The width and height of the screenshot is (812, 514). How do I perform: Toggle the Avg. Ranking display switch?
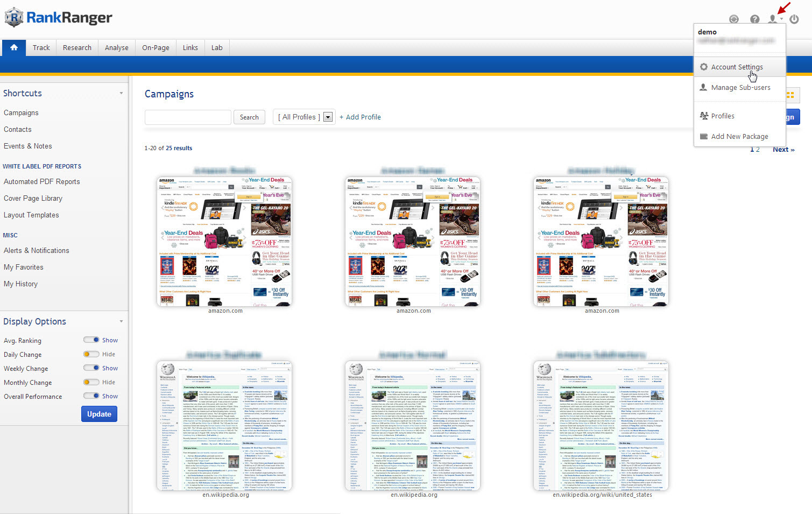[x=91, y=340]
